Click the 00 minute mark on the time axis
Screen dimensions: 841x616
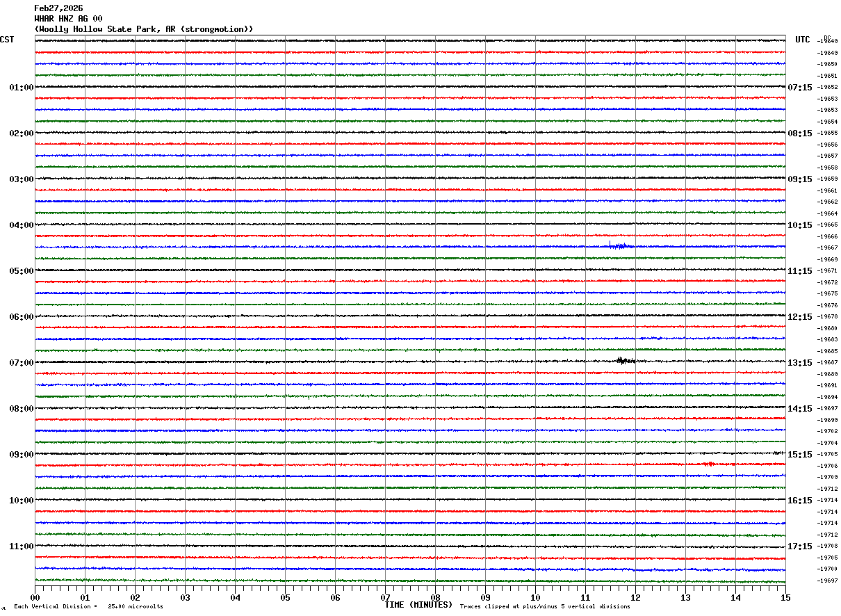[x=35, y=597]
